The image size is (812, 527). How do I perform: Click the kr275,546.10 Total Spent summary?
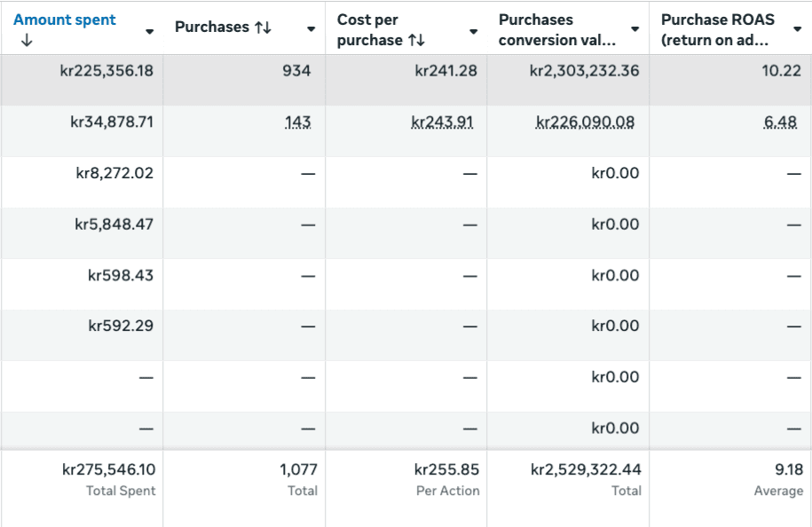[x=109, y=469]
